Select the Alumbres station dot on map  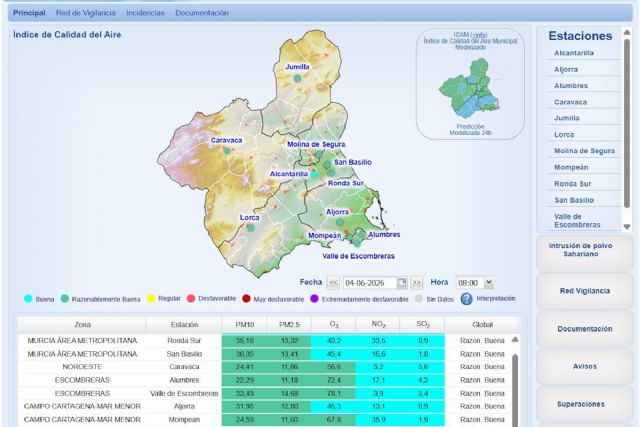(x=362, y=235)
